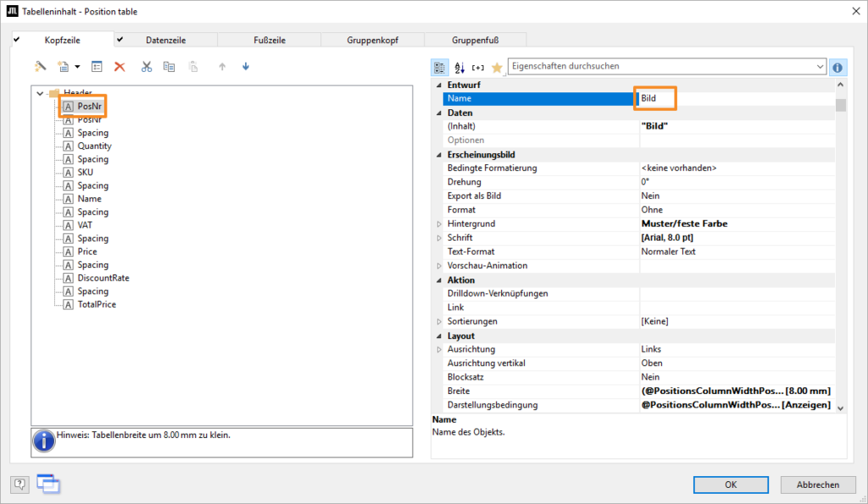Confirm the dialog with OK
The height and width of the screenshot is (504, 868).
pos(730,485)
